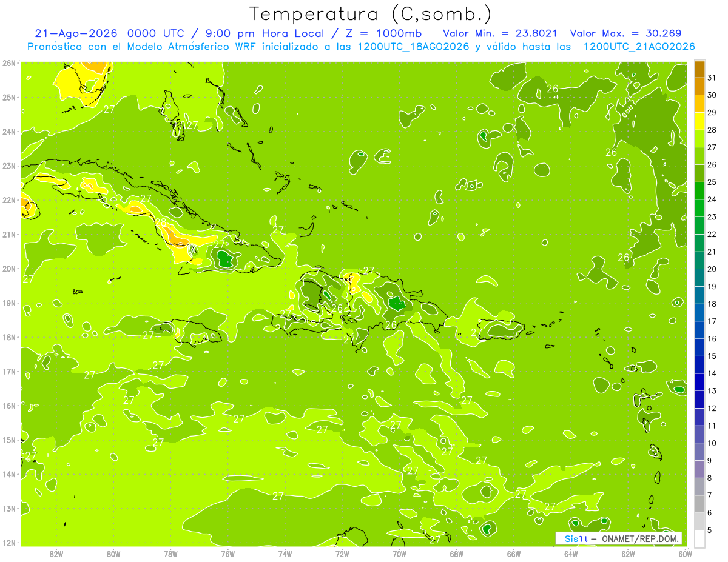Click the title 'Temperatura (C,somb.)'
Screen dimensions: 728x562
tap(371, 15)
